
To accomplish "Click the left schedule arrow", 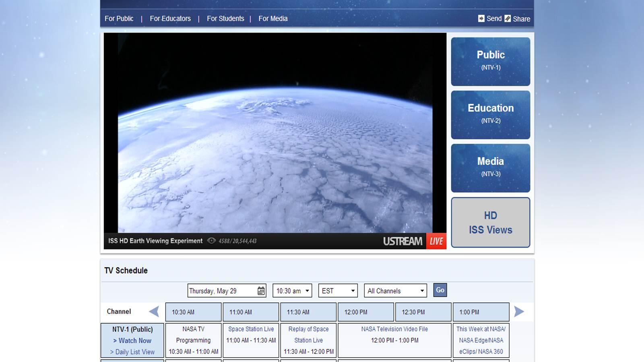I will point(154,312).
